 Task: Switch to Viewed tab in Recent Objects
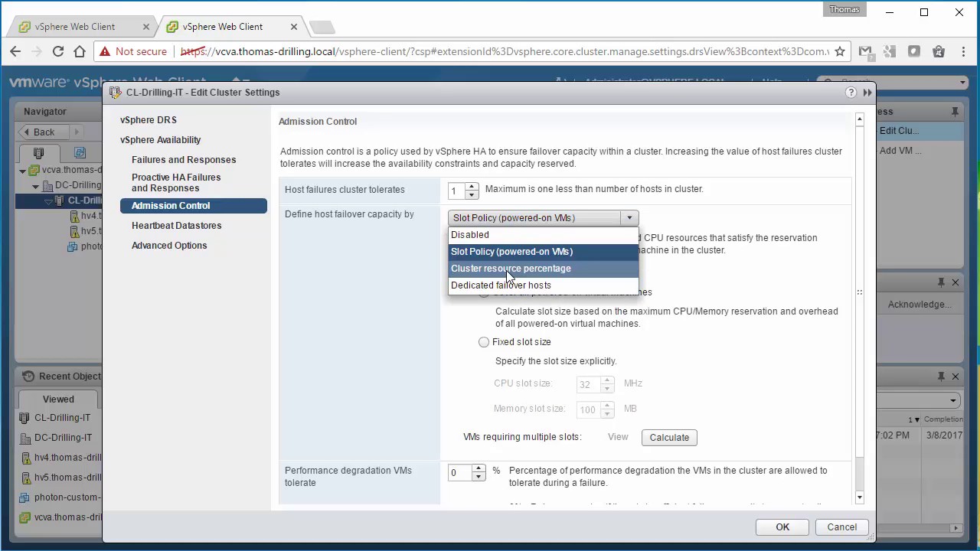[58, 399]
